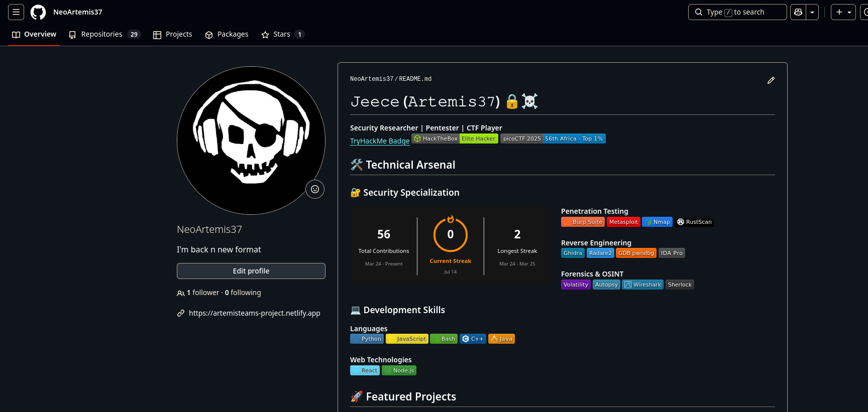This screenshot has height=412, width=868.
Task: Click the Burp Suite badge
Action: click(583, 222)
